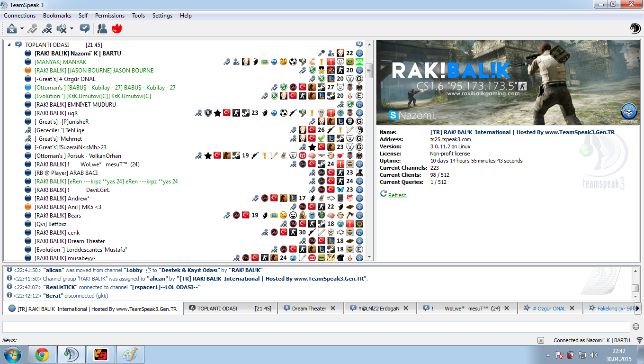Viewport: 644px width, 364px height.
Task: Open the Permissions menu
Action: point(110,16)
